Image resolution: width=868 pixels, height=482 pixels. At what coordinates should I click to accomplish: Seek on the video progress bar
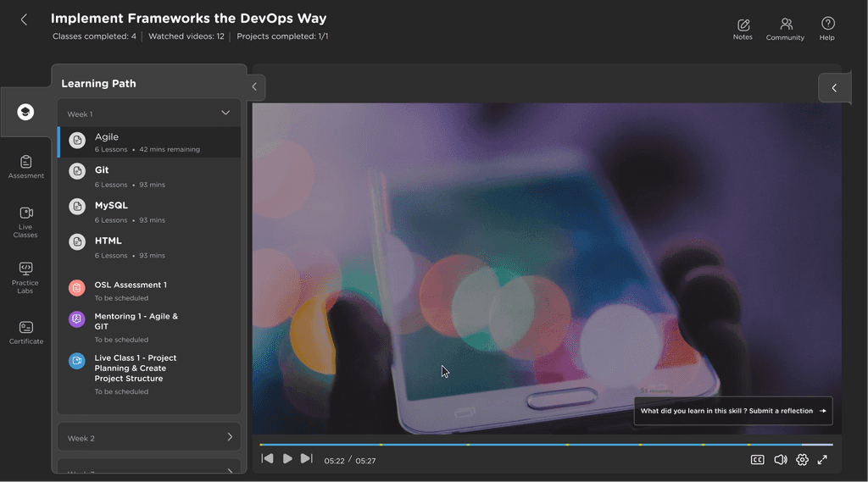pos(546,445)
